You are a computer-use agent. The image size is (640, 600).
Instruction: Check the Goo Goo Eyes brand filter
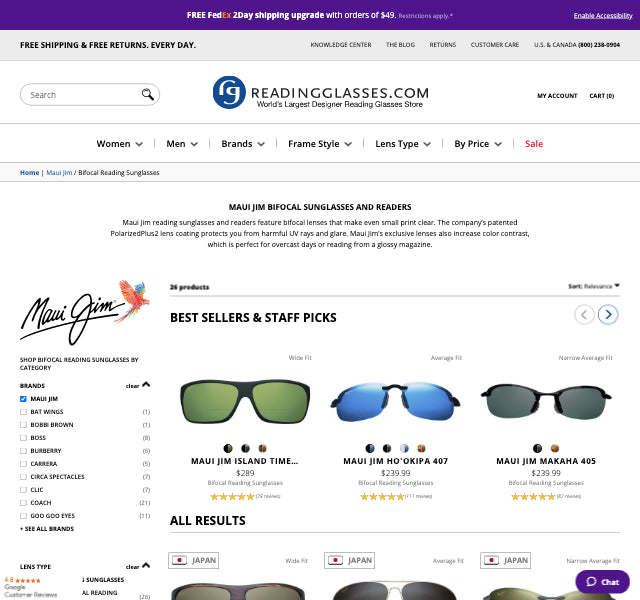[x=23, y=516]
